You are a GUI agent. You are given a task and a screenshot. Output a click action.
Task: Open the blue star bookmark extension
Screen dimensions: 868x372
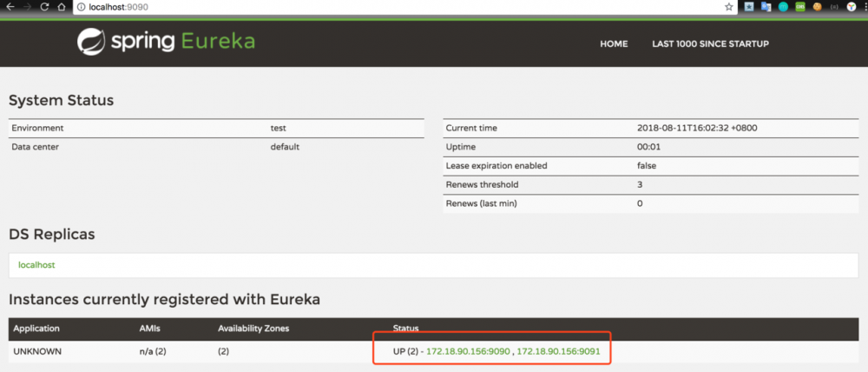749,7
